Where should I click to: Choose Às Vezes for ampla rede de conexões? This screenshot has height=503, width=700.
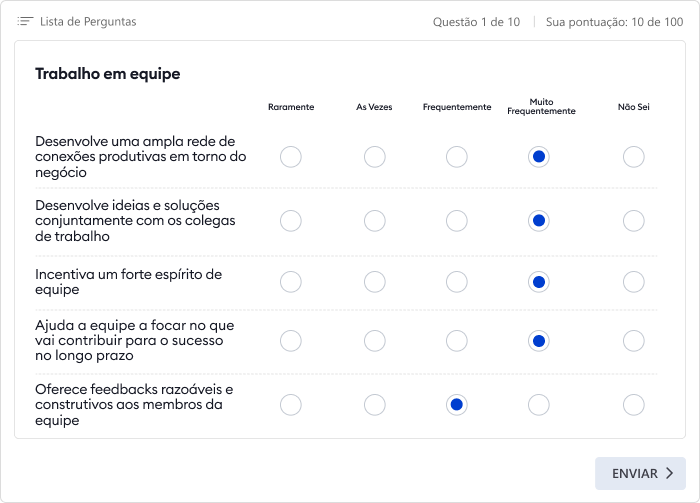375,157
